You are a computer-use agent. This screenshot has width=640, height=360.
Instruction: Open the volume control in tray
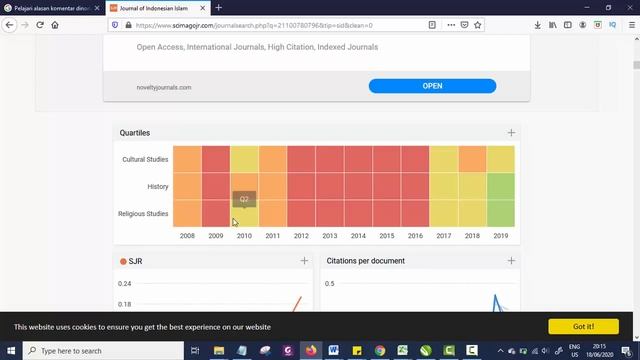coord(545,351)
